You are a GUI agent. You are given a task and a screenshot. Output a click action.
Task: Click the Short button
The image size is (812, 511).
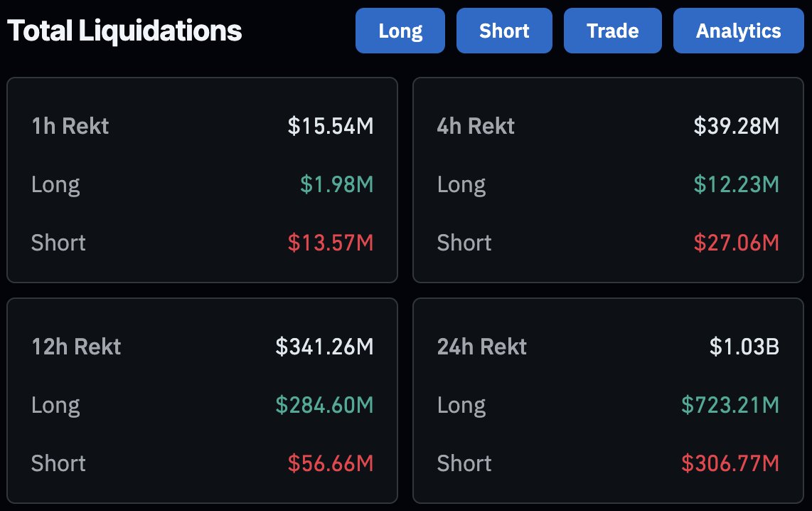(x=504, y=31)
